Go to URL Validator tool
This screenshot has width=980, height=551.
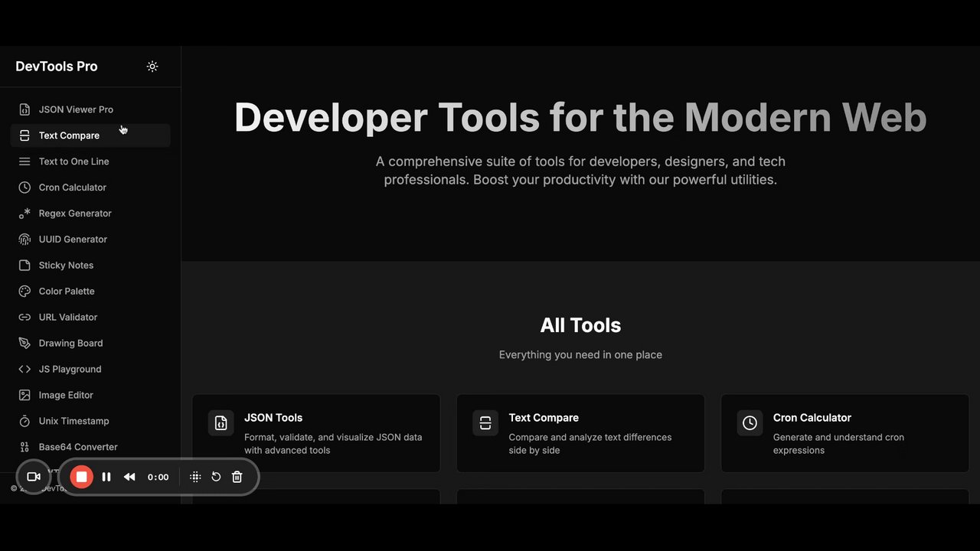tap(90, 318)
